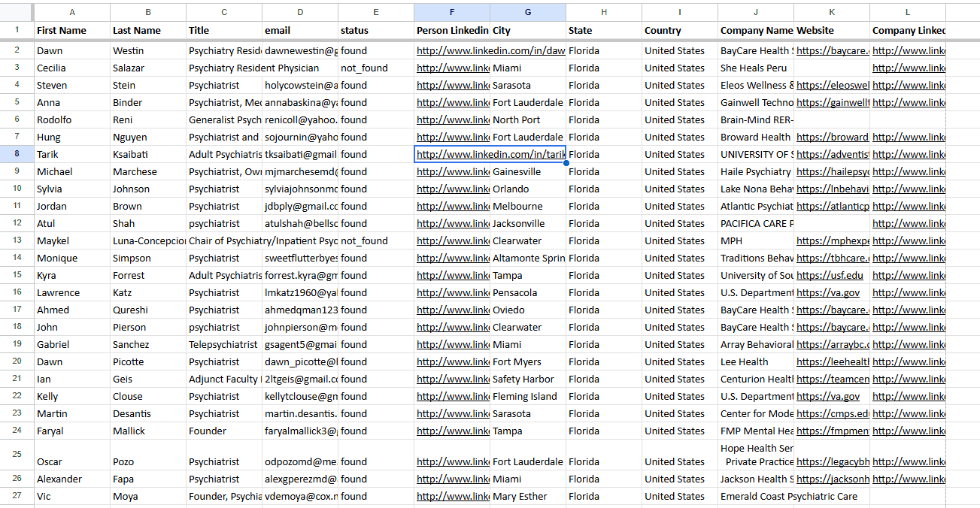Image resolution: width=980 pixels, height=508 pixels.
Task: Open the arraybc website link
Action: [x=833, y=345]
